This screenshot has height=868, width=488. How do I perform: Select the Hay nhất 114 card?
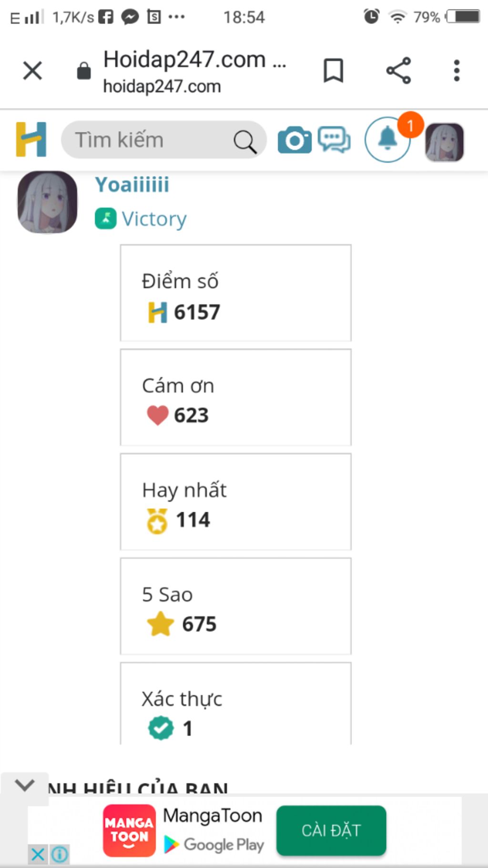(x=235, y=502)
